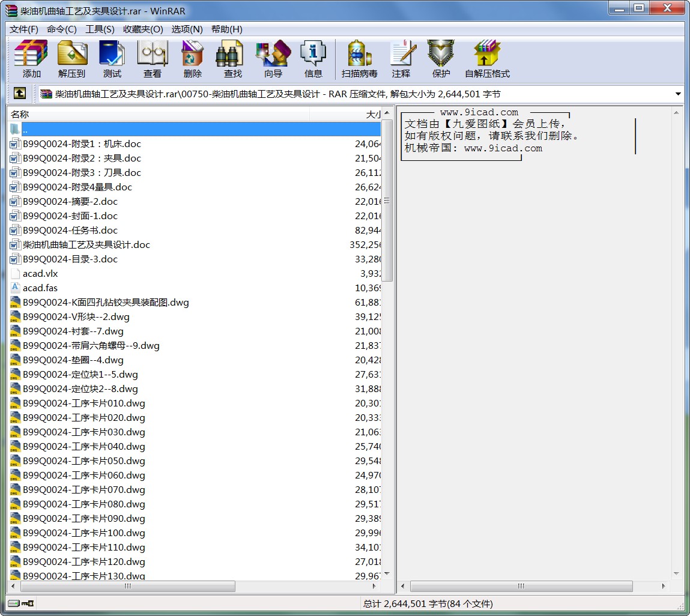Image resolution: width=690 pixels, height=616 pixels.
Task: Select 柴油机曲轴工艺及夹具设计.doc file
Action: 86,244
